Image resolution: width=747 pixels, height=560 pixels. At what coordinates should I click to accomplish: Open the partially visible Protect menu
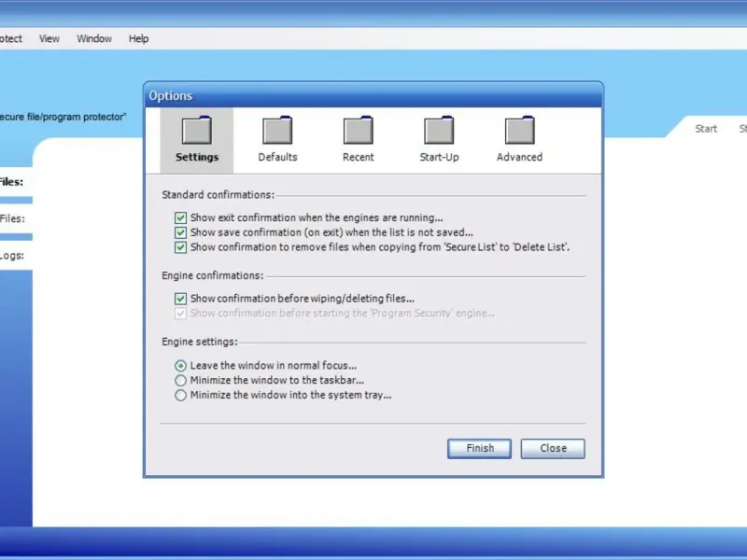[10, 38]
